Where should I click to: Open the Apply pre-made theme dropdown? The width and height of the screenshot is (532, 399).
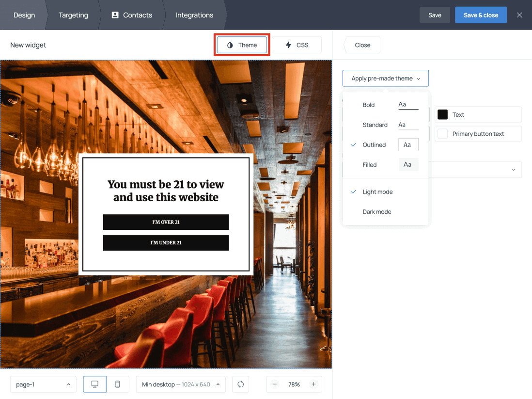(x=385, y=78)
